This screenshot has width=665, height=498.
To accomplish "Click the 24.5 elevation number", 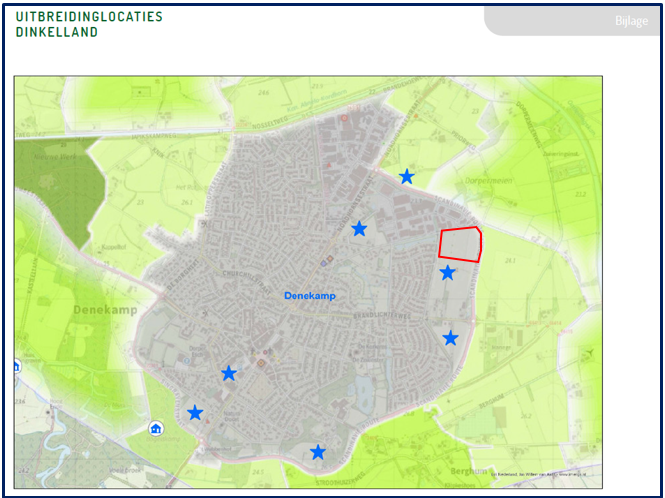I will [258, 472].
